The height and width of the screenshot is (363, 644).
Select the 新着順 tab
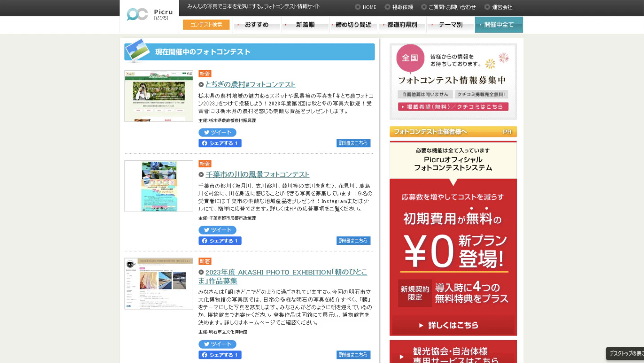305,25
